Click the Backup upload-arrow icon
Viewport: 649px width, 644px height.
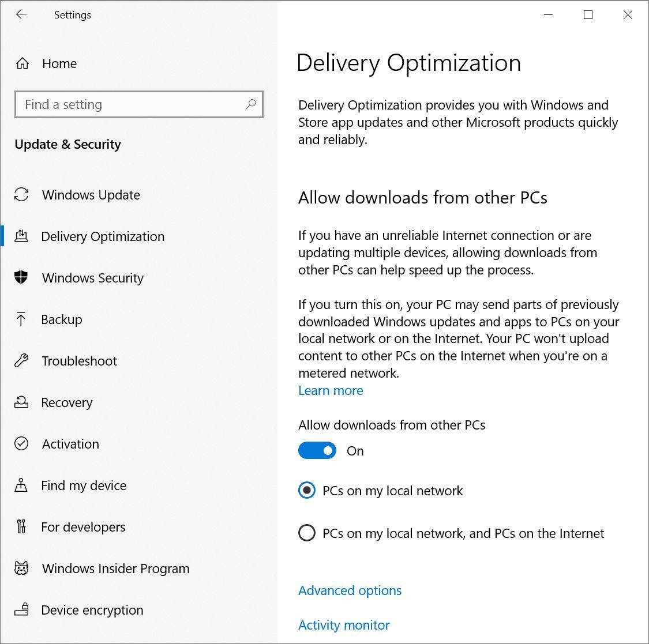21,319
